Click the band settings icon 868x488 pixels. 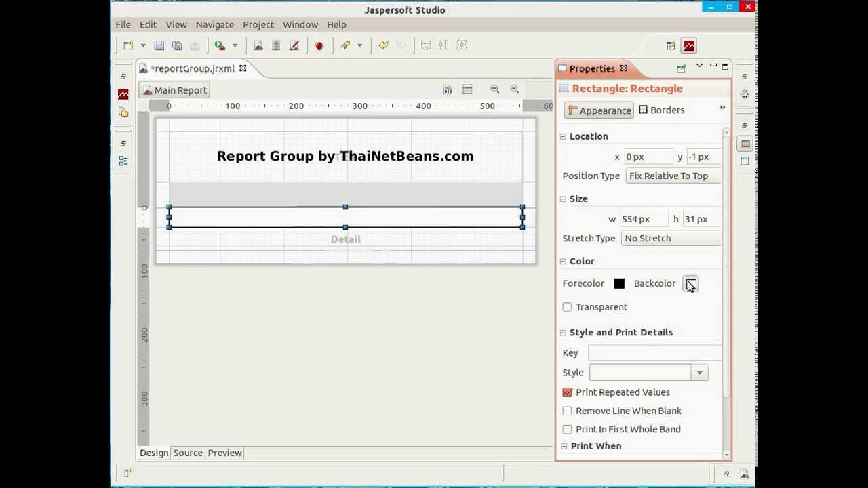(x=467, y=89)
